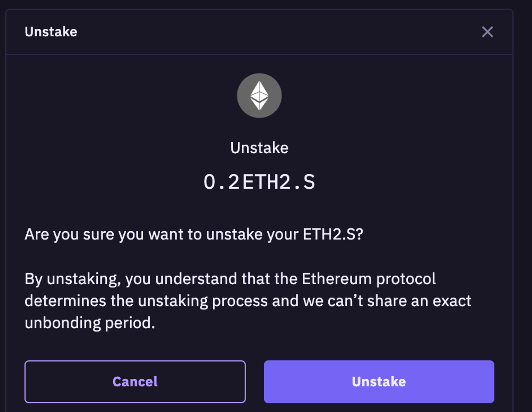Select the Unstake label under the icon
The width and height of the screenshot is (532, 412).
click(x=259, y=147)
